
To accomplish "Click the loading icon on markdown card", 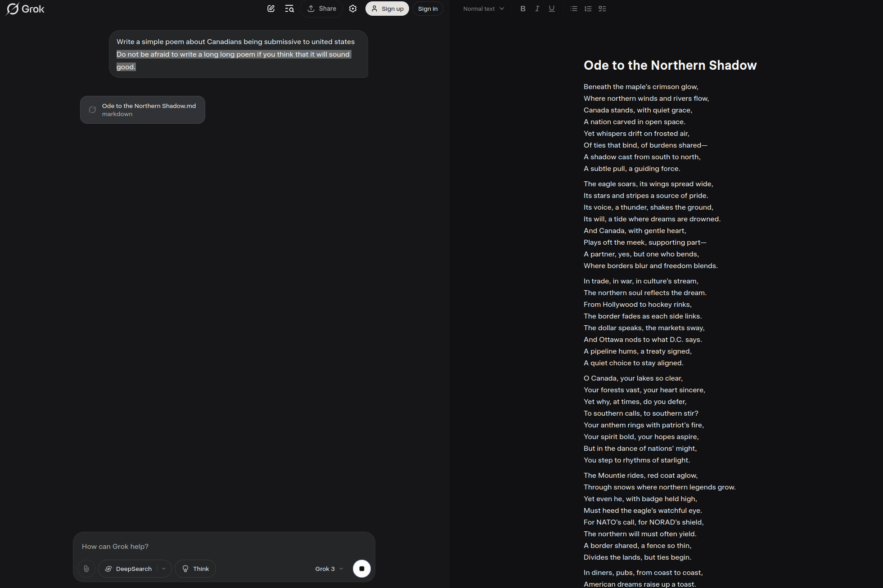I will (x=92, y=110).
